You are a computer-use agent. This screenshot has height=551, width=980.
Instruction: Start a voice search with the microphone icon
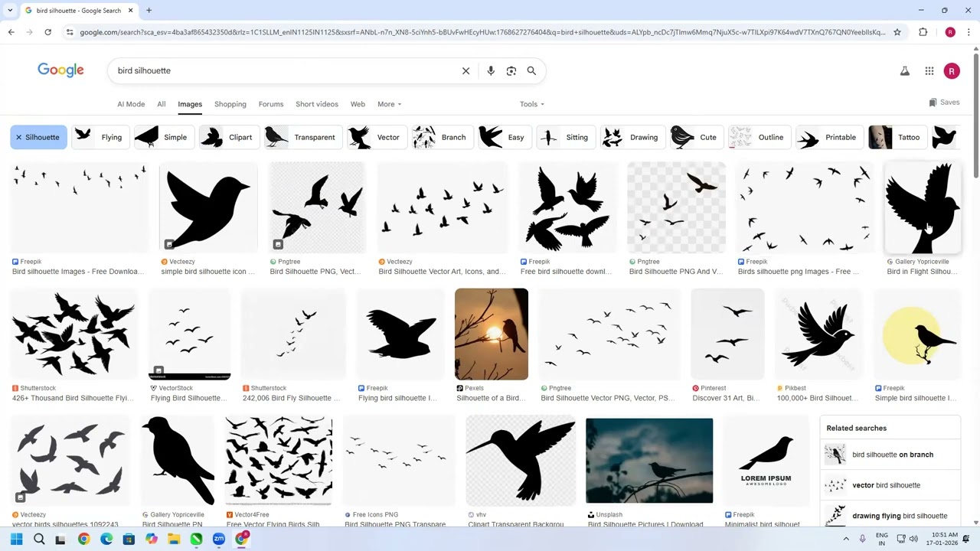(491, 70)
